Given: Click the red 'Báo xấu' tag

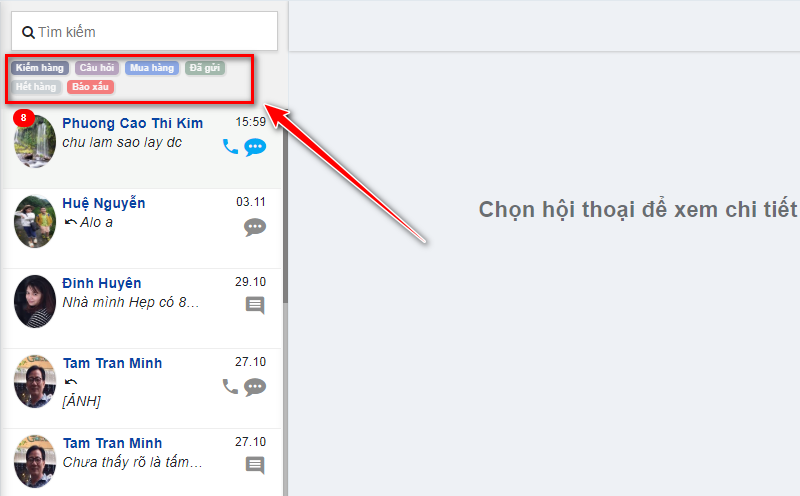Looking at the screenshot, I should (90, 87).
